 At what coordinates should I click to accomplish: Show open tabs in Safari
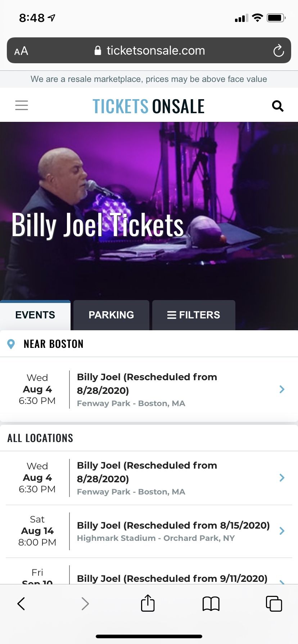coord(274,604)
